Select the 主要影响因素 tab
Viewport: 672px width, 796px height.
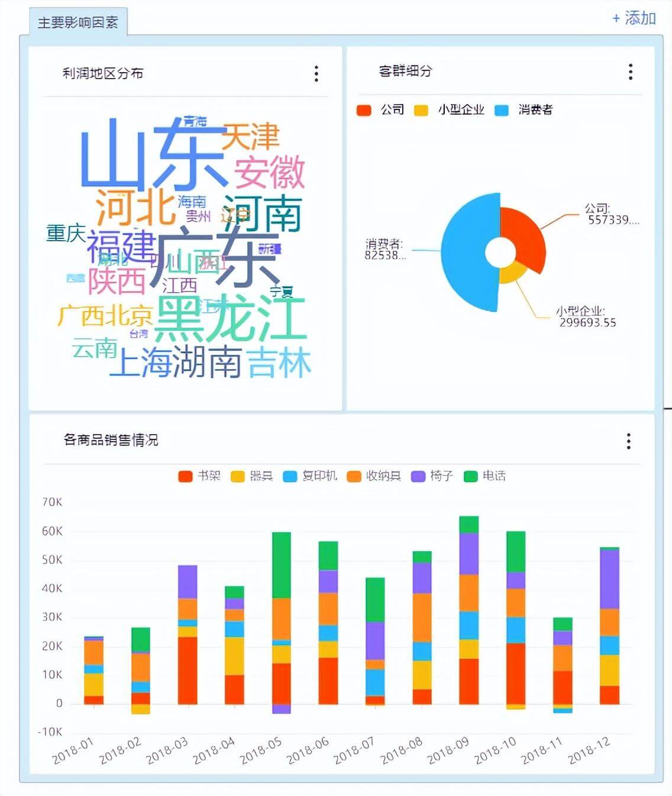pyautogui.click(x=77, y=22)
